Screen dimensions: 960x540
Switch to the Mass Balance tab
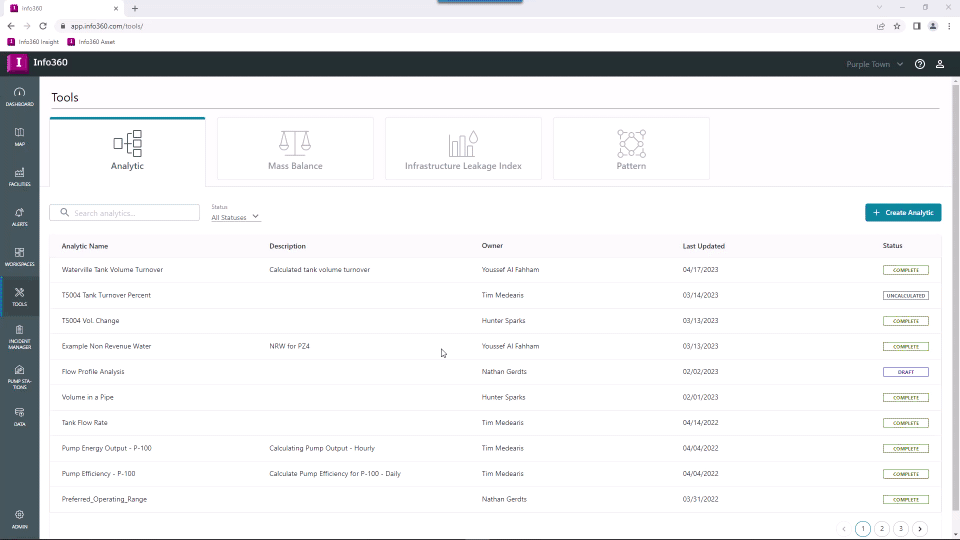[295, 149]
